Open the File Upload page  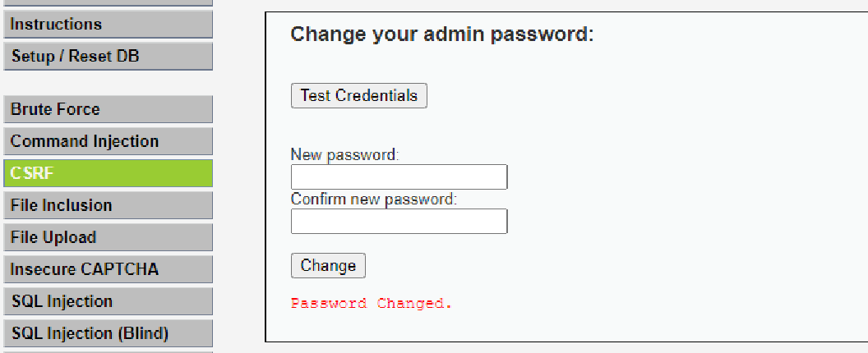(x=107, y=237)
